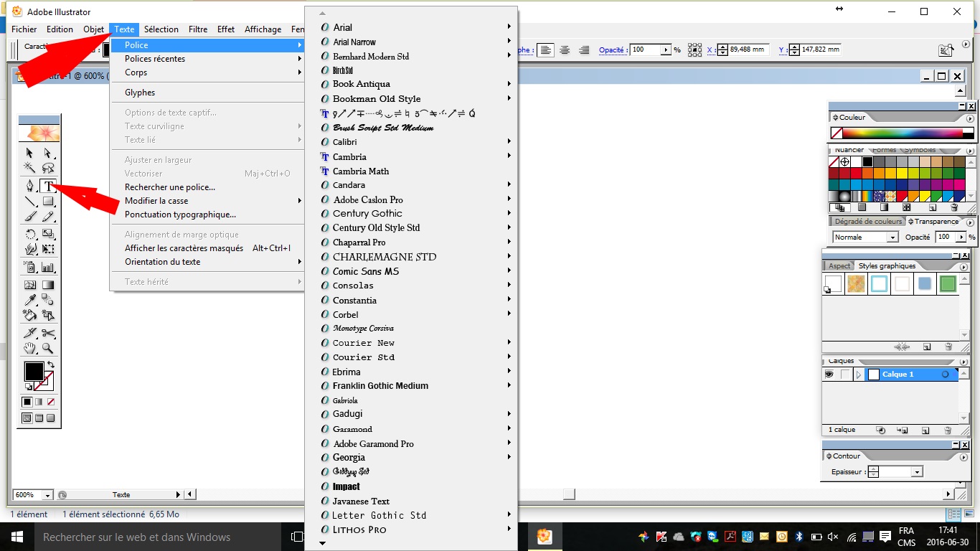Select the Pen tool
980x551 pixels.
tap(30, 187)
